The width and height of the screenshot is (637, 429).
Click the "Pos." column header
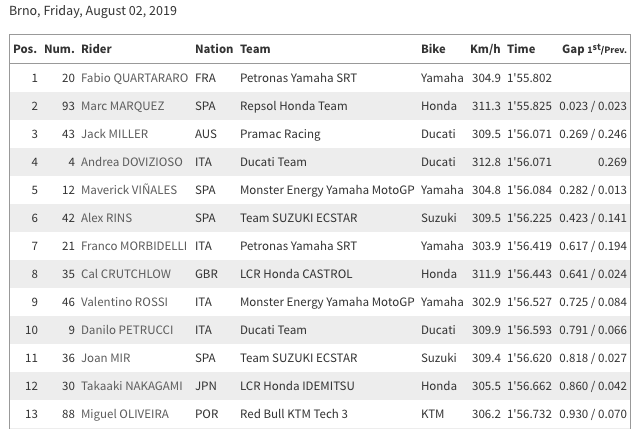pos(25,49)
